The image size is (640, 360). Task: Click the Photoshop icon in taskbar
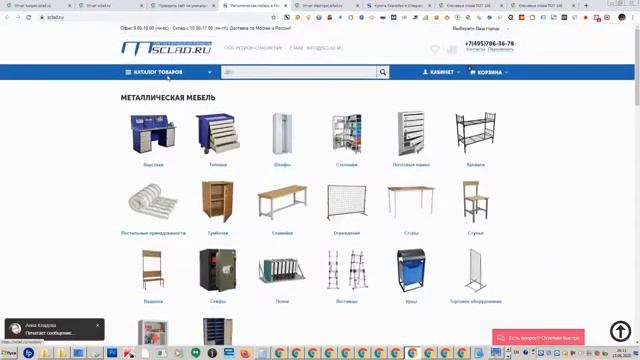[112, 353]
